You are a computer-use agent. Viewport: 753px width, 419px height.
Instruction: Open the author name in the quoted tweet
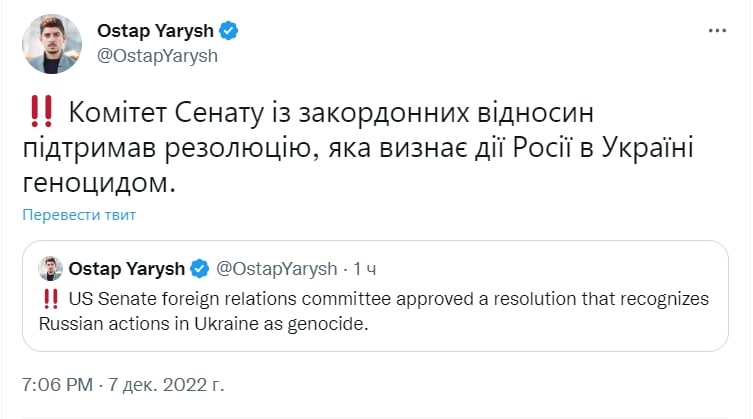(x=126, y=268)
